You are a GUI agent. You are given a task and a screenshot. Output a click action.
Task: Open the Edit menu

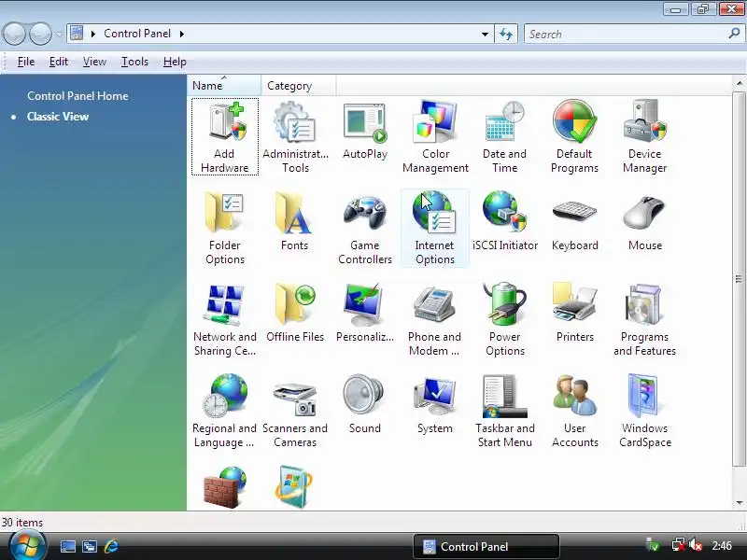pyautogui.click(x=59, y=62)
